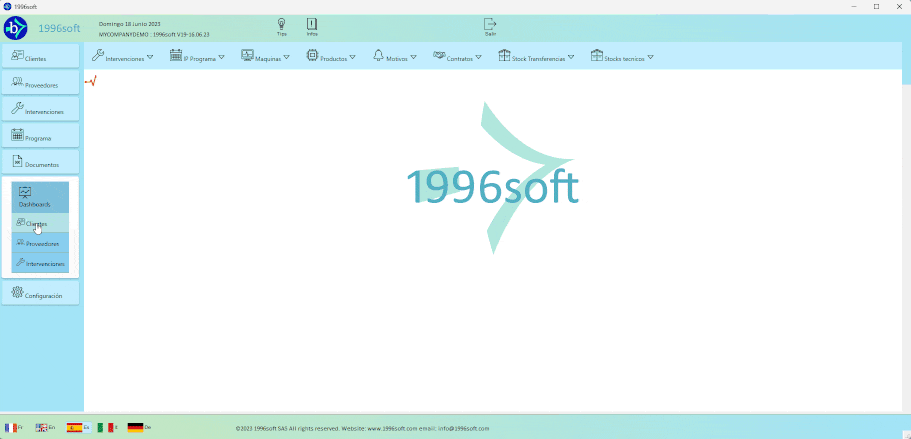The image size is (911, 439).
Task: Click the date text Domingo 18 Junio 2023
Action: (129, 24)
